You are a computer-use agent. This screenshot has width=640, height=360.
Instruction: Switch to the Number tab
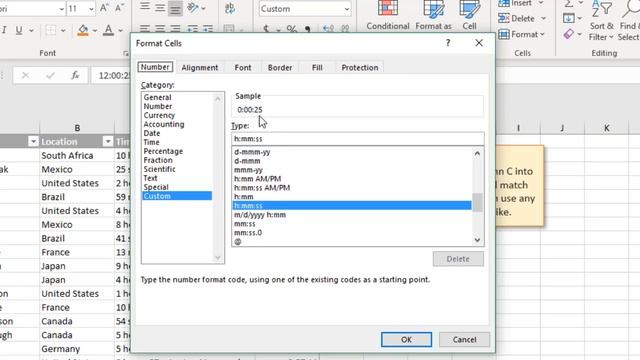click(155, 67)
